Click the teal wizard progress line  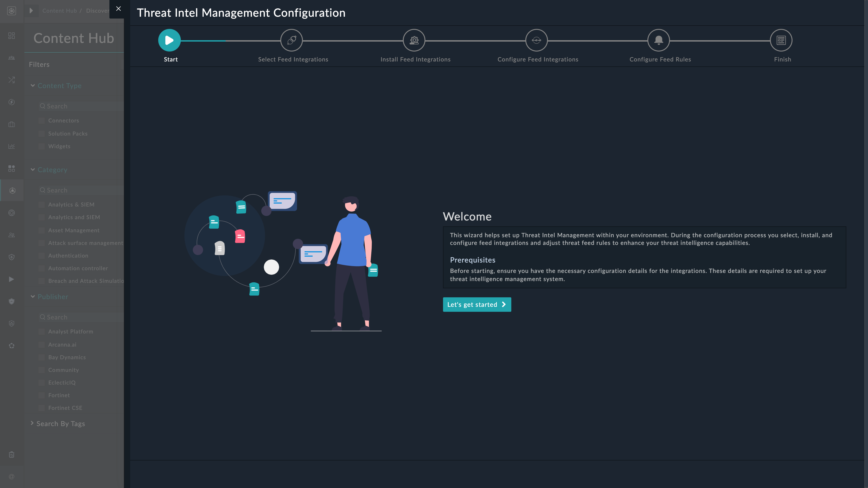[x=203, y=41]
